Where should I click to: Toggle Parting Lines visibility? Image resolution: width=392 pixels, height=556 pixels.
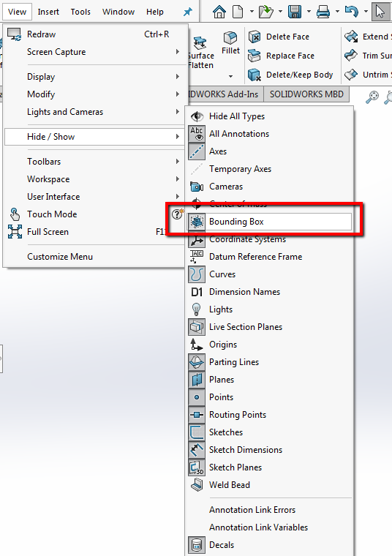270,362
